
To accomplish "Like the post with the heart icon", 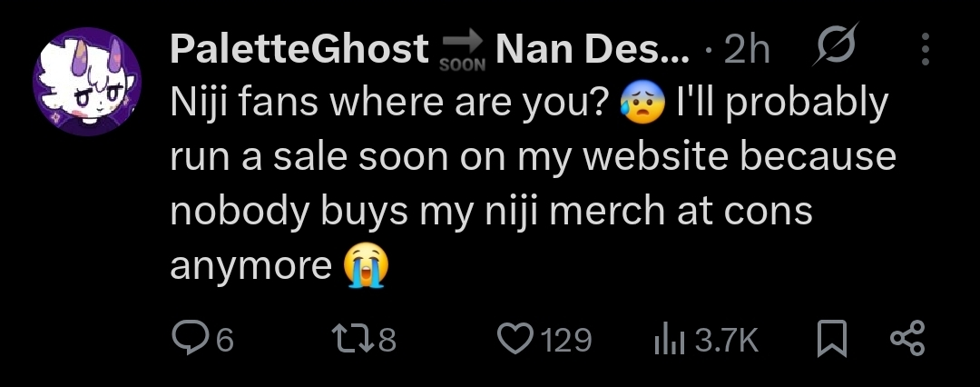I will click(x=515, y=339).
